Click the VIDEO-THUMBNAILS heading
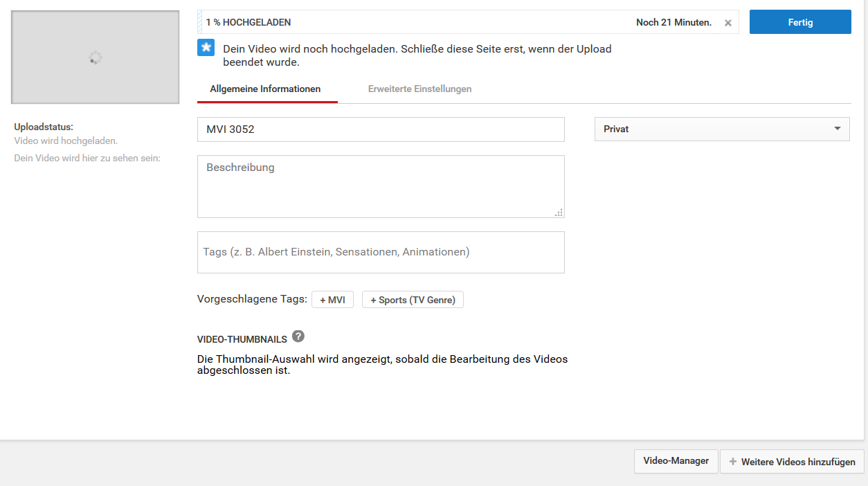Image resolution: width=868 pixels, height=486 pixels. (x=242, y=339)
